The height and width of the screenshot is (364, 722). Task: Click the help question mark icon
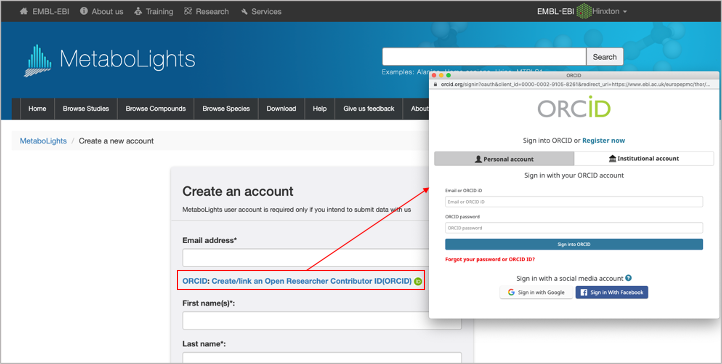pos(629,278)
